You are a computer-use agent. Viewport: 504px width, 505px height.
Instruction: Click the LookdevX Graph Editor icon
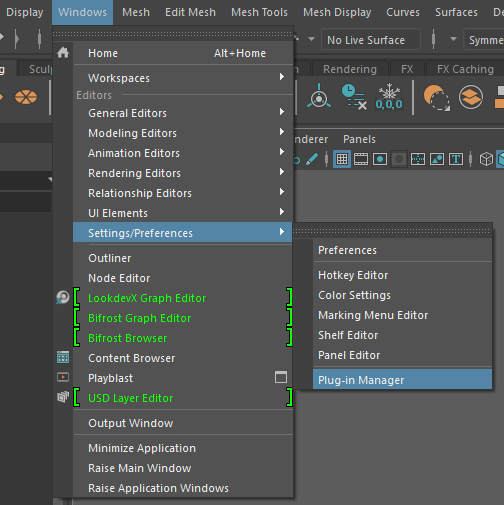click(63, 297)
